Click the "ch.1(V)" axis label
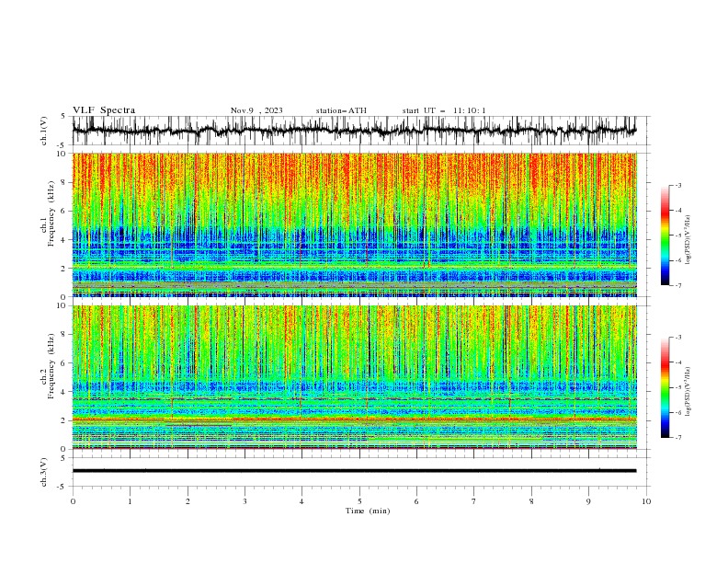This screenshot has height=563, width=728. pyautogui.click(x=44, y=131)
